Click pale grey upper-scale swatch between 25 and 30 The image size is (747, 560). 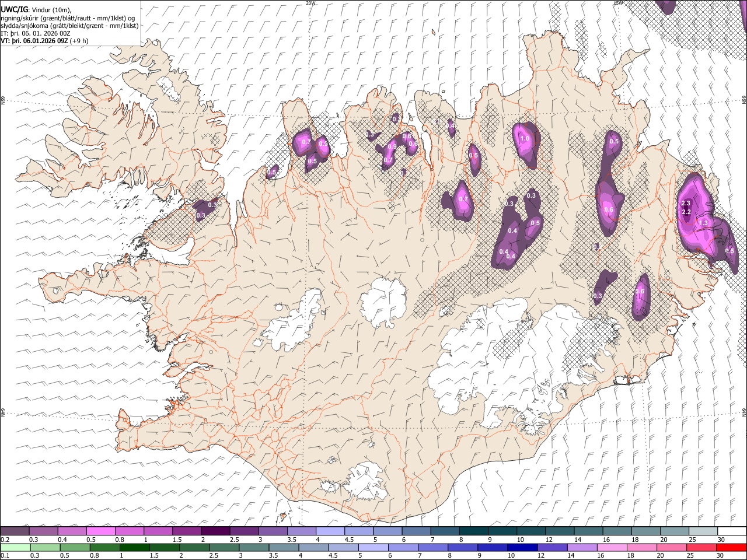(702, 531)
